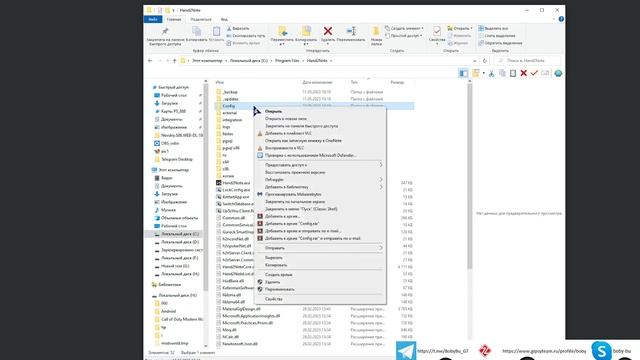The width and height of the screenshot is (640, 360).
Task: Open the ribbon Open button dropdown
Action: (x=460, y=29)
